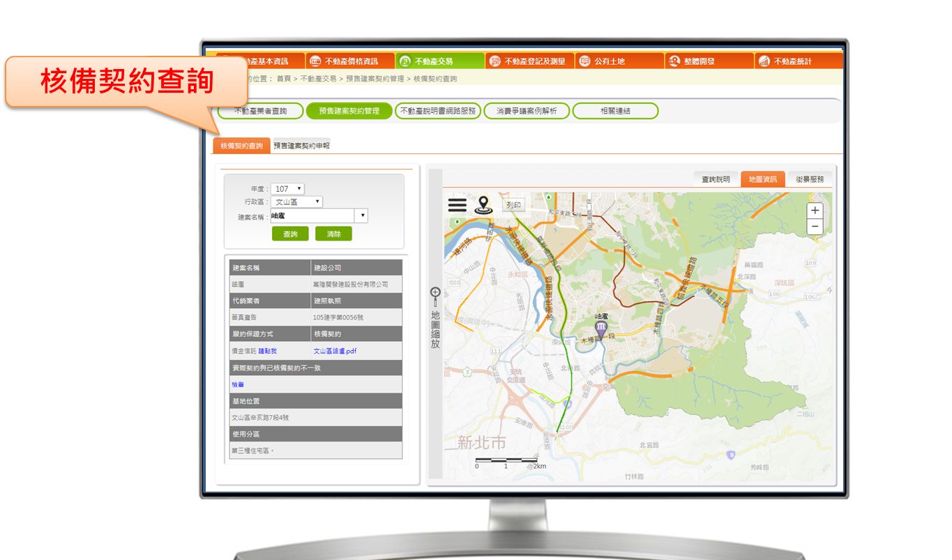This screenshot has width=952, height=560.
Task: Switch to the 預售建案契約申報 tab
Action: point(301,146)
